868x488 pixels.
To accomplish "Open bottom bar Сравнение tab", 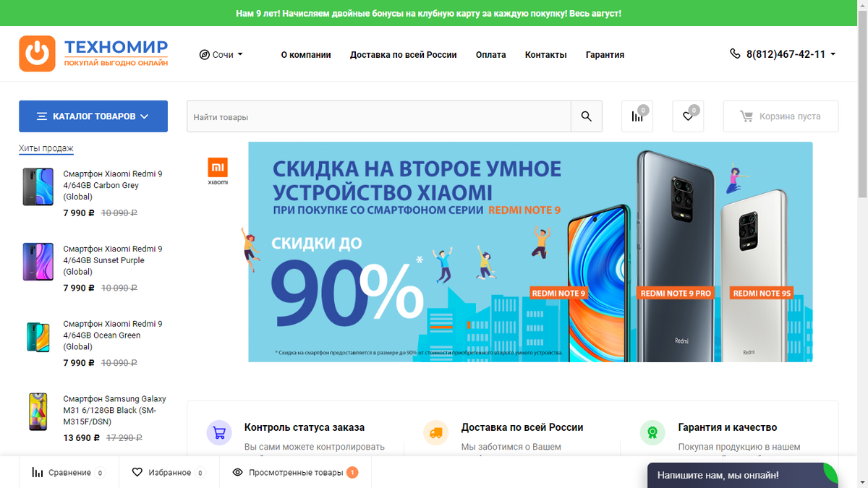I will (x=68, y=473).
